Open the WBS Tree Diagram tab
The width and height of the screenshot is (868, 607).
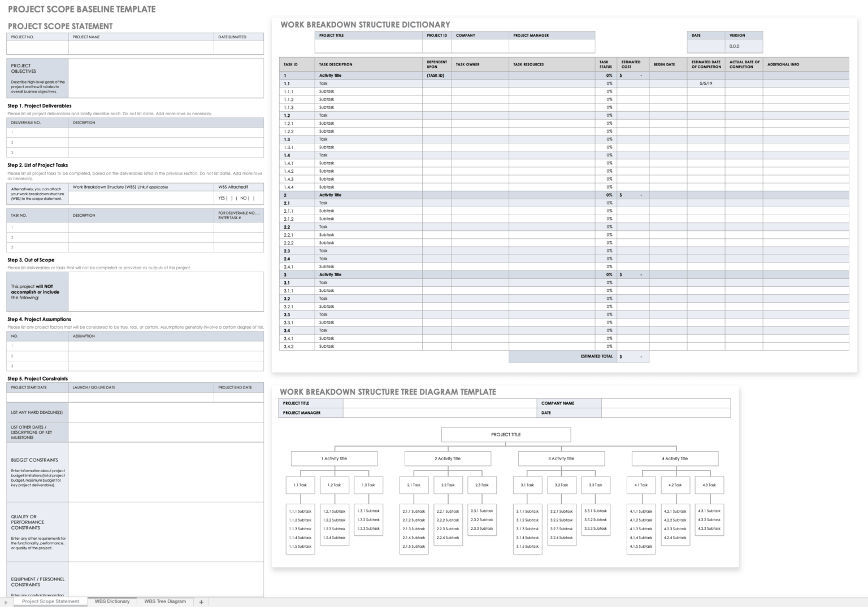pyautogui.click(x=165, y=602)
